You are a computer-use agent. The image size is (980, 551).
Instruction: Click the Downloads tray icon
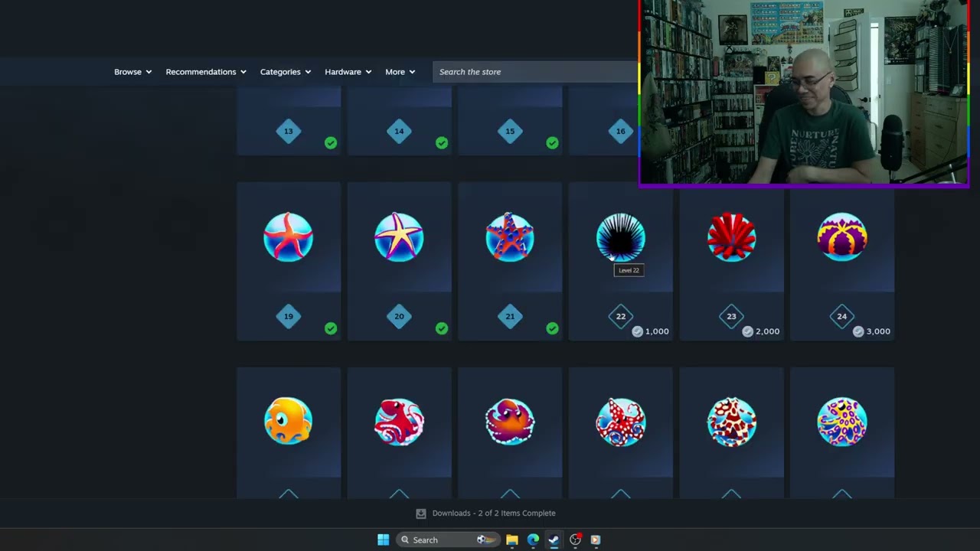tap(420, 514)
